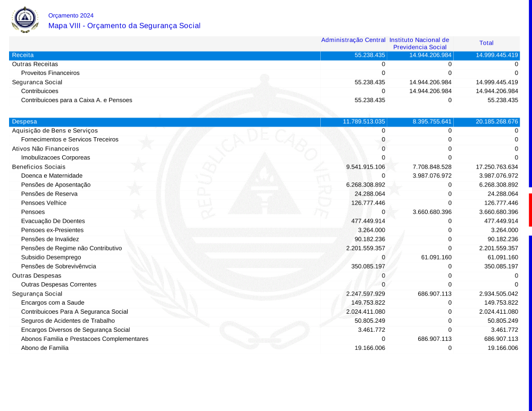
Task: Select the Mapa VIII title text
Action: click(124, 26)
